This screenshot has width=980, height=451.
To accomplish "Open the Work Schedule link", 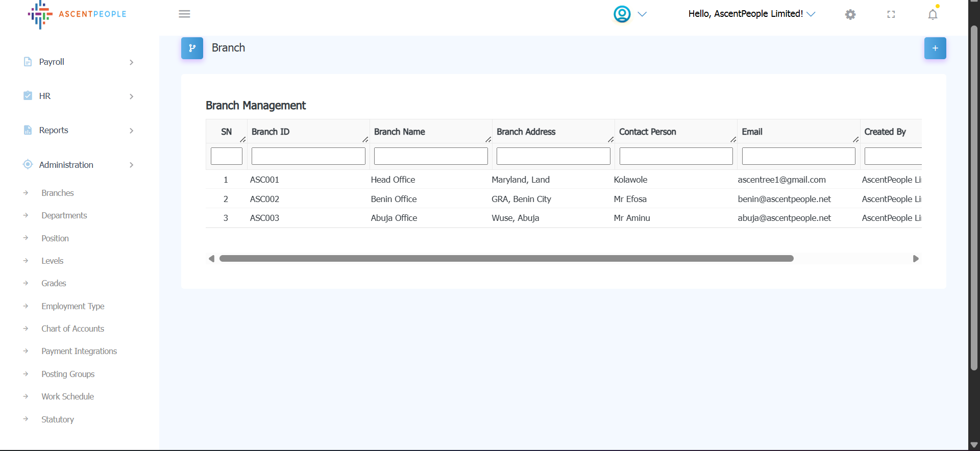I will 67,396.
